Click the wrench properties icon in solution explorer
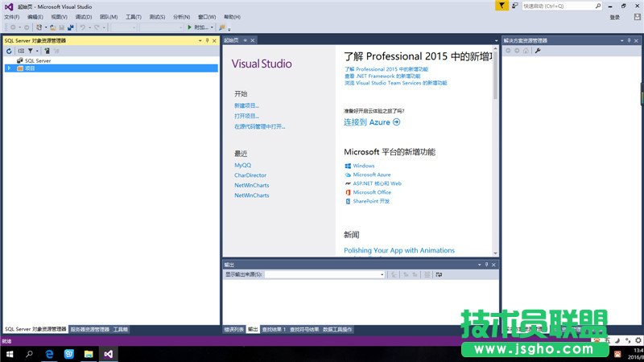Screen dimensions: 644x362 (538, 51)
